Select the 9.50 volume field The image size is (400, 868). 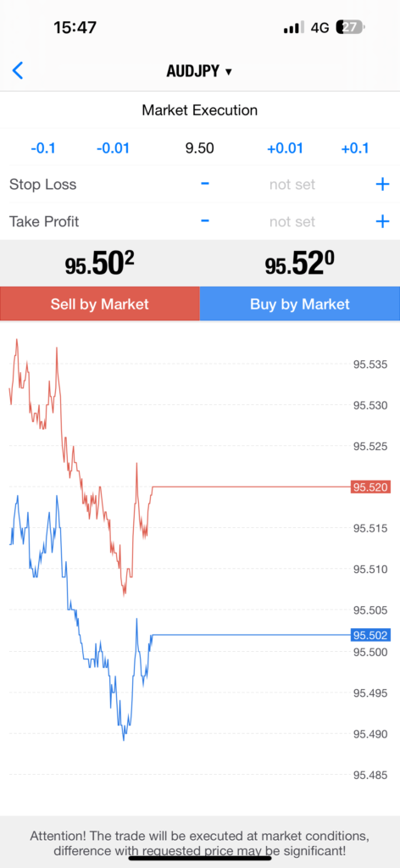(x=199, y=148)
